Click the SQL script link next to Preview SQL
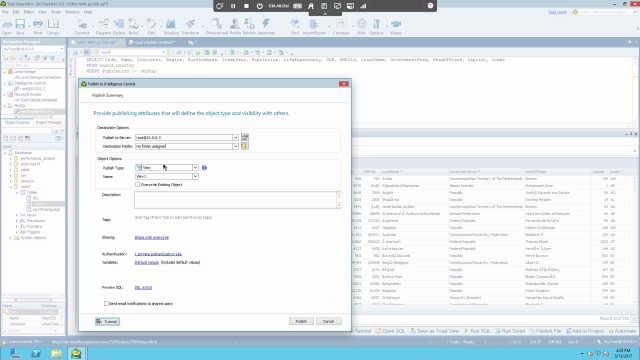Viewport: 640px width, 360px height. click(143, 287)
